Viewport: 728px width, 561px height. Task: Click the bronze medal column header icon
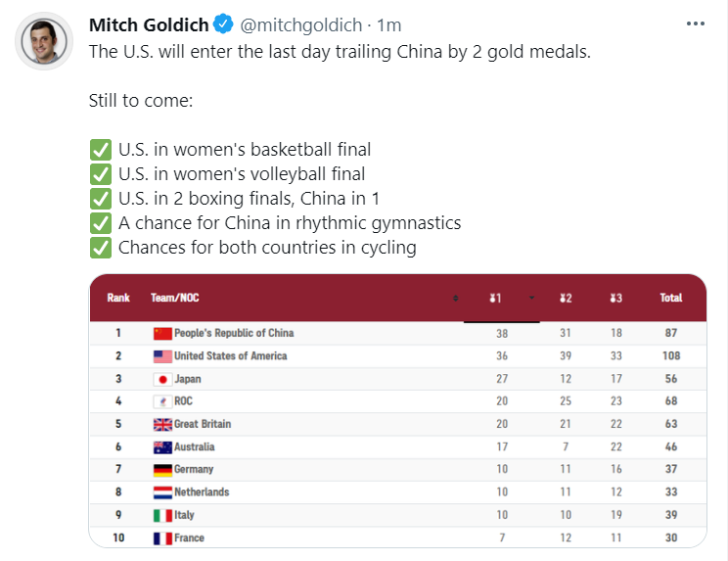pyautogui.click(x=616, y=299)
